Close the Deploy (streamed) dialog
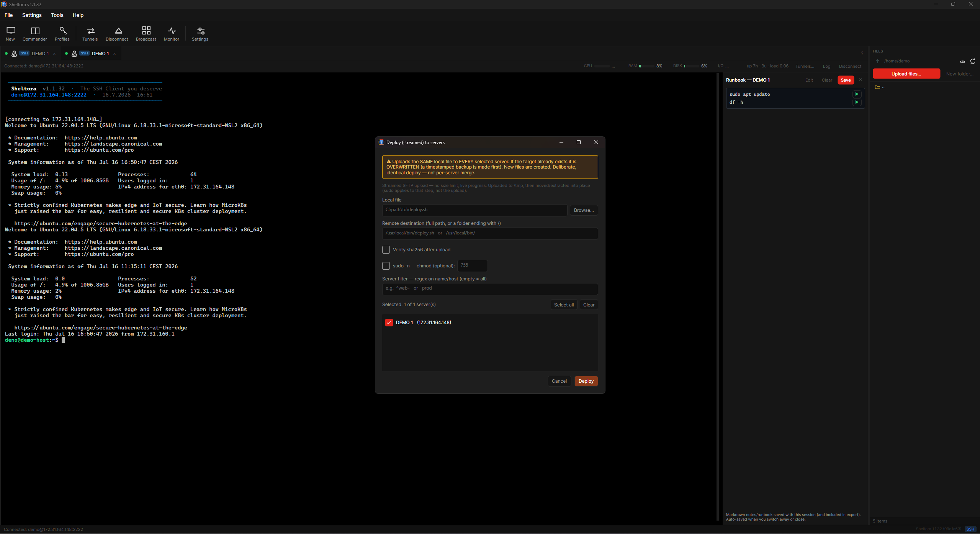 596,142
